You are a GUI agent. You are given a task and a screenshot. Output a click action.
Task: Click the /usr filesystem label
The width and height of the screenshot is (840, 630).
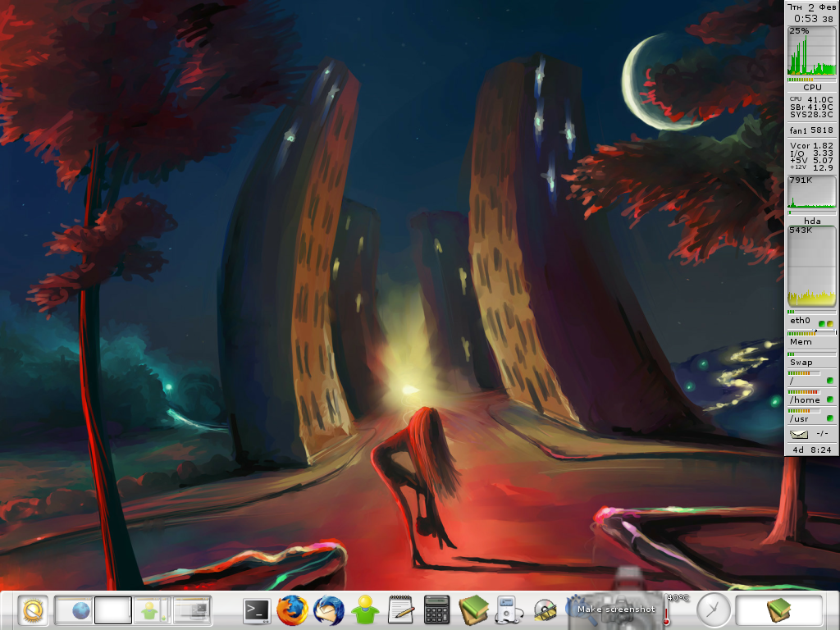[799, 418]
